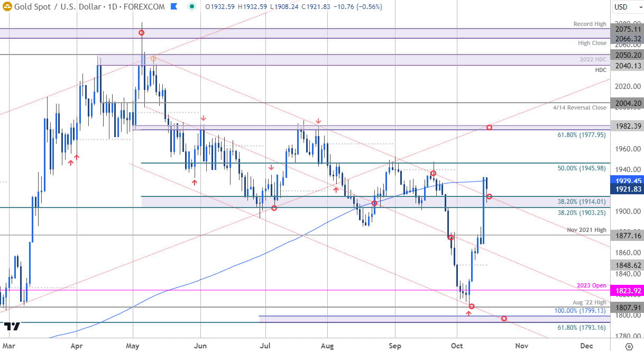Click the gold symbol logo icon
Viewport: 644px width, 351px height.
[8, 7]
